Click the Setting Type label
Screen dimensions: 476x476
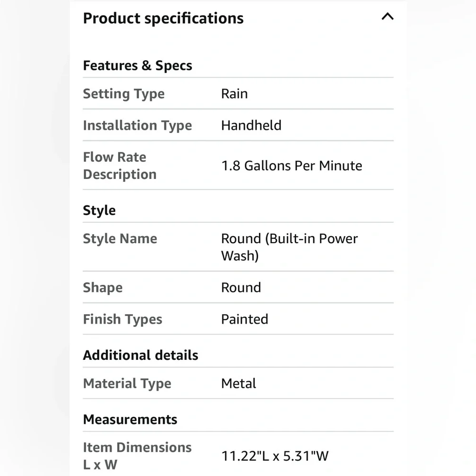[124, 93]
